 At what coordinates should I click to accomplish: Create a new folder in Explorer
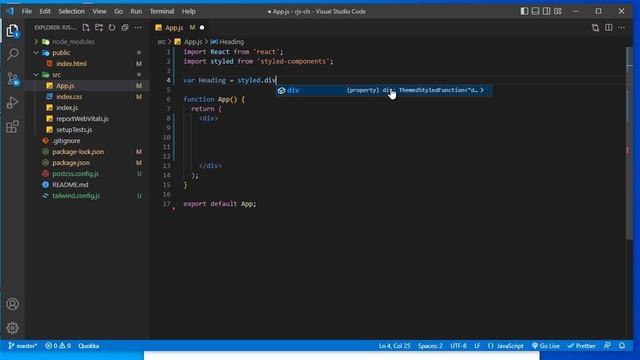pos(99,28)
